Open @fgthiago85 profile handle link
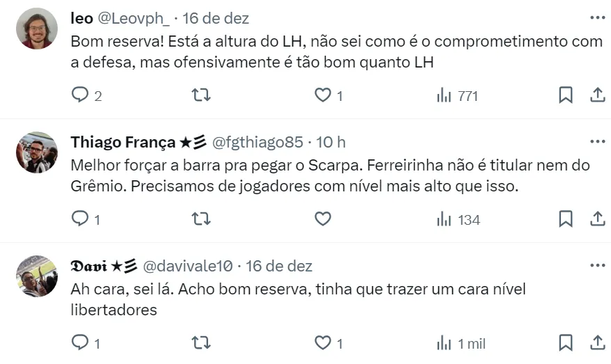The image size is (611, 364). point(257,142)
